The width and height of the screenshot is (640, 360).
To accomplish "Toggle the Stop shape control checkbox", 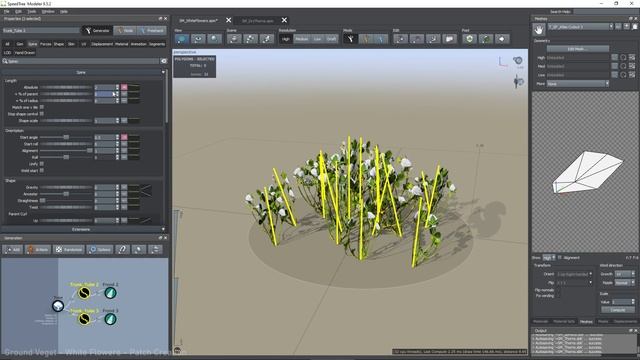I will 42,114.
